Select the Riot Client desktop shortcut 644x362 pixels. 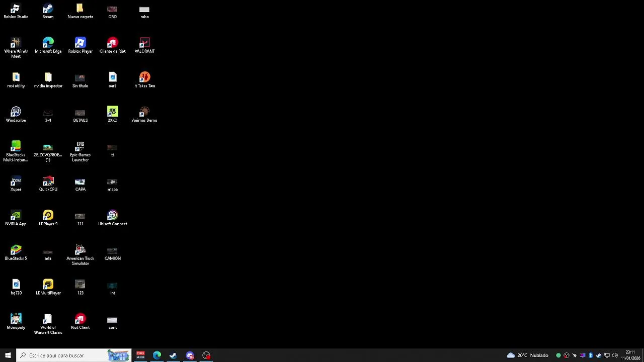[80, 322]
